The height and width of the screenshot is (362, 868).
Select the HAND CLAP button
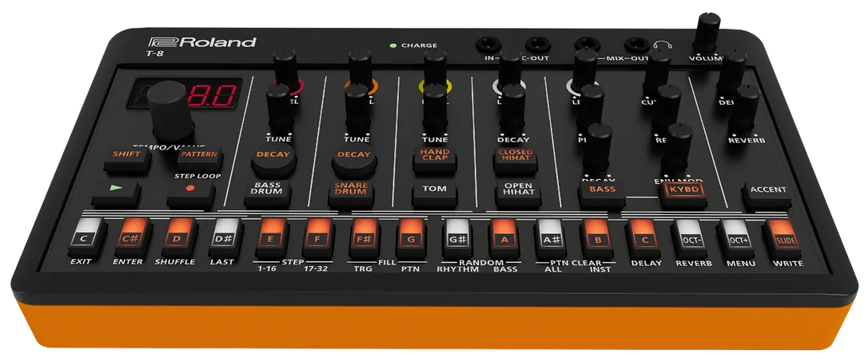435,160
